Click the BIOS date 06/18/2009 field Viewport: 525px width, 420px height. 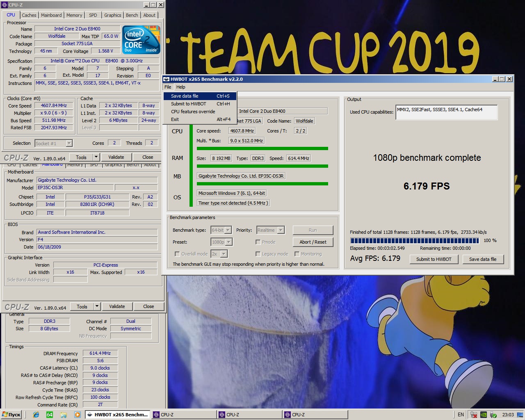97,247
